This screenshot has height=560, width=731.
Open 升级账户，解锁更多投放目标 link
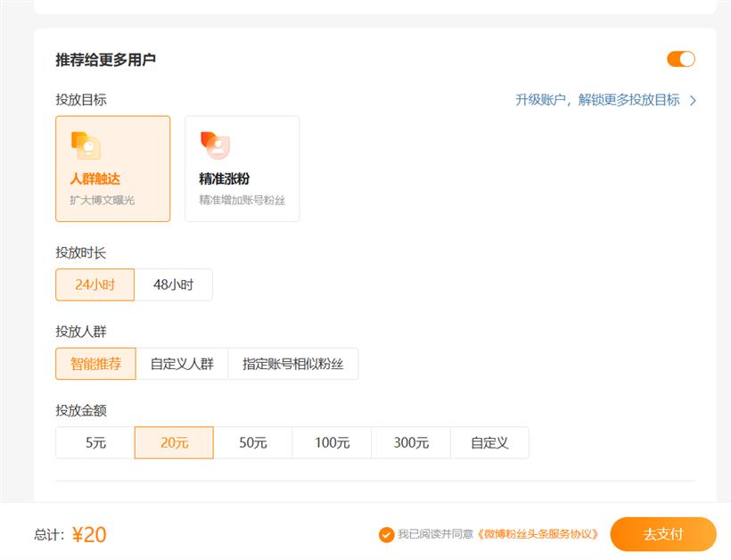(596, 100)
